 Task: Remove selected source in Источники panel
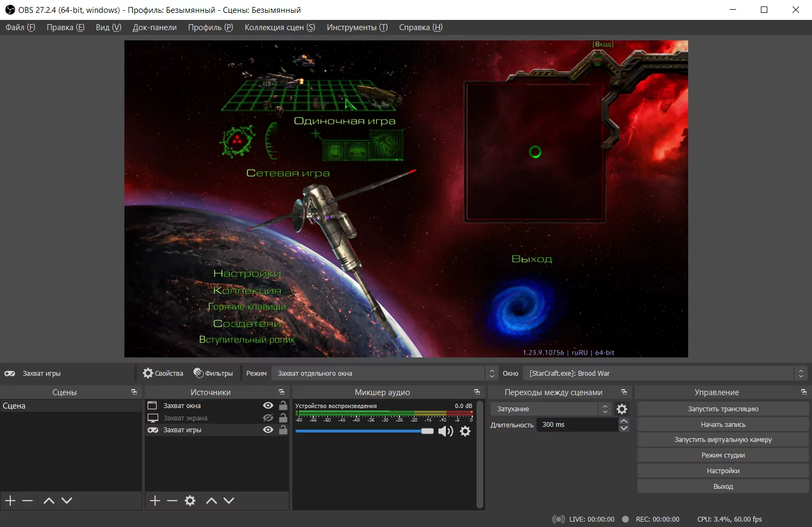coord(172,501)
